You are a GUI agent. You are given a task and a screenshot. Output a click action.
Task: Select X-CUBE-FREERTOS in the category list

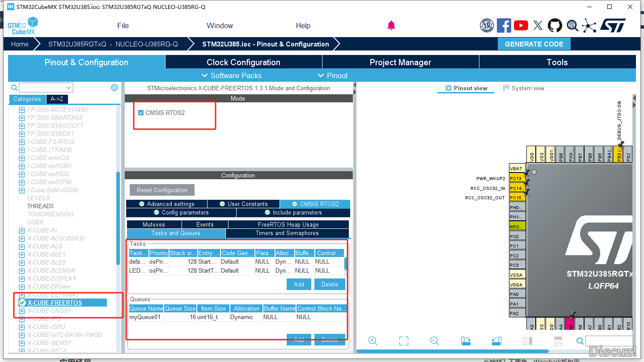click(x=55, y=303)
